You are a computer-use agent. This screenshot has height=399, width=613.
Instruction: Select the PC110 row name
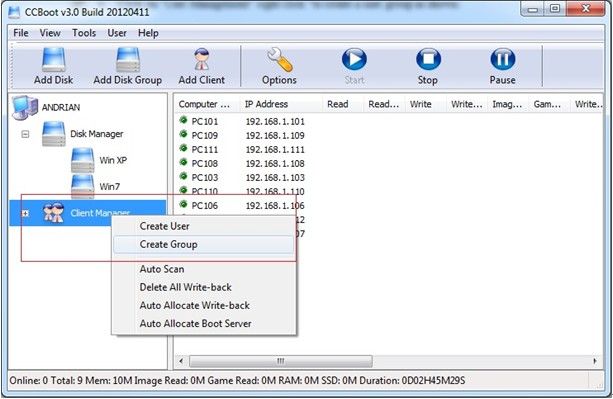click(x=204, y=192)
